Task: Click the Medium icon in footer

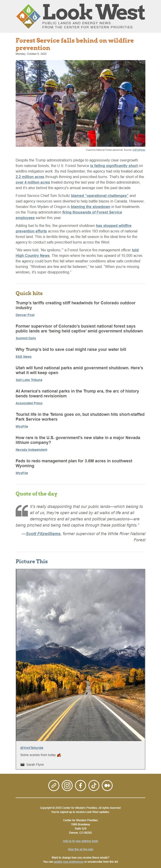Action: pyautogui.click(x=107, y=786)
